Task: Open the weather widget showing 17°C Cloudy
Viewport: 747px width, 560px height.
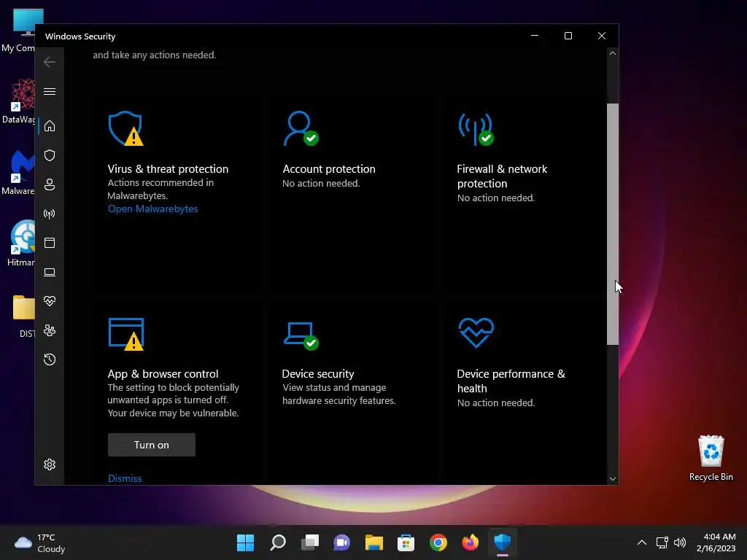Action: tap(40, 542)
